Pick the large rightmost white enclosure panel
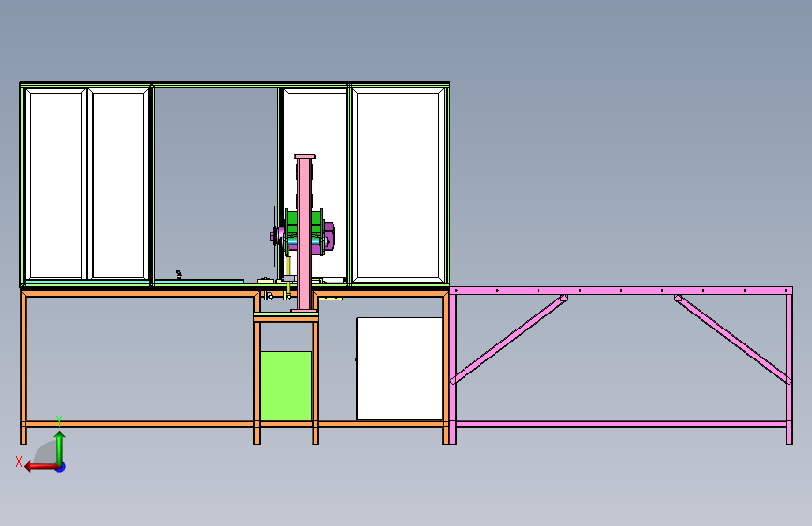 [398, 184]
